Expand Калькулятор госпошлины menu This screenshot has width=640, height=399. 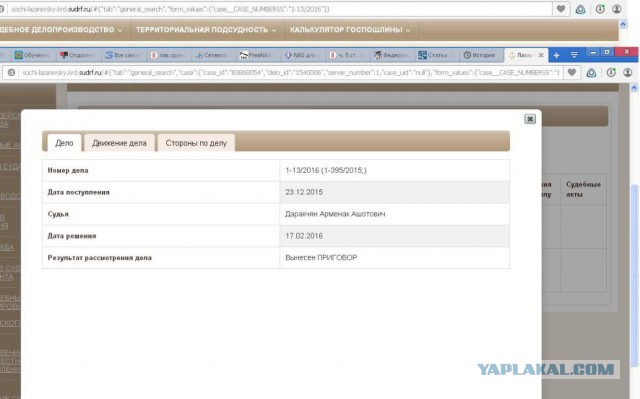[x=350, y=30]
